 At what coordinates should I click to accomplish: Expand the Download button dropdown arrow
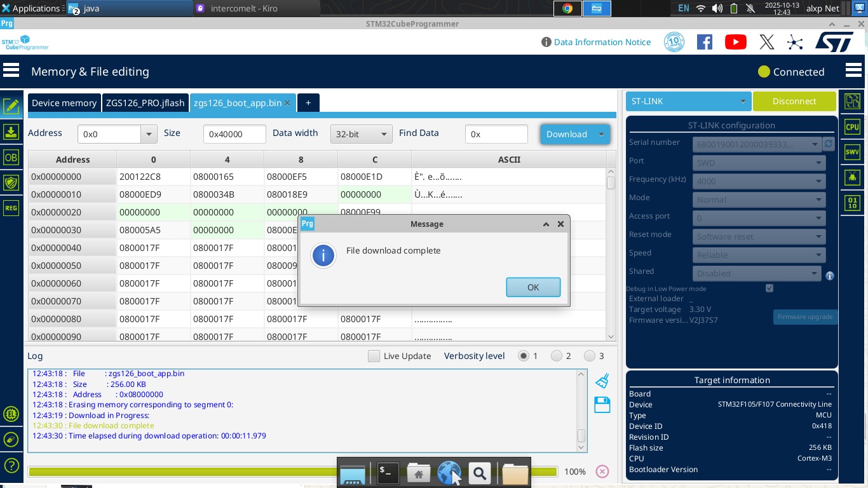click(x=600, y=134)
